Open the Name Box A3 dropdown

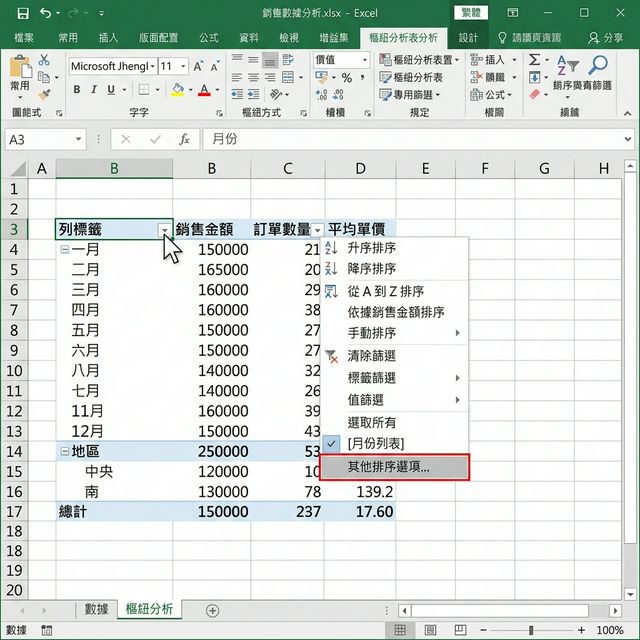point(78,140)
